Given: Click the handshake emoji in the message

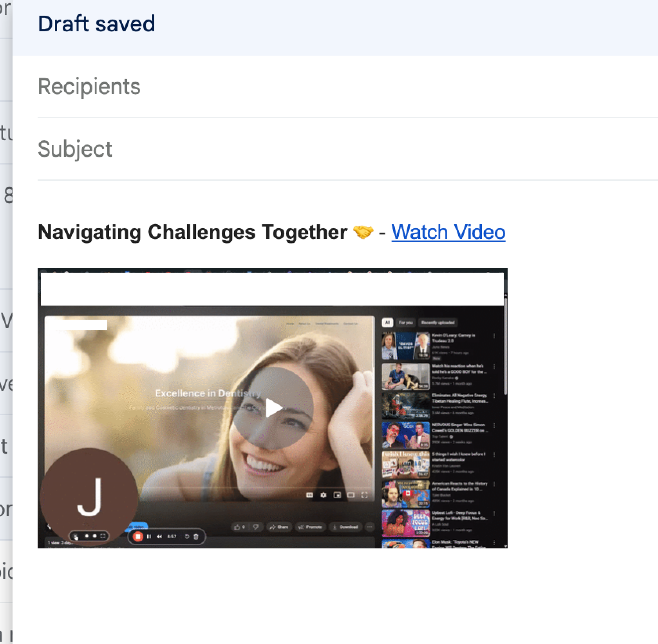Looking at the screenshot, I should [x=363, y=232].
